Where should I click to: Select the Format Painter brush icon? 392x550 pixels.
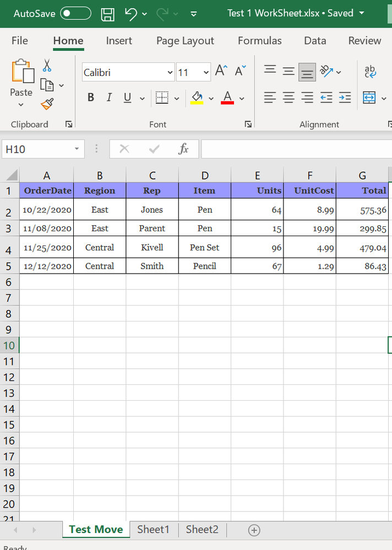coord(47,104)
